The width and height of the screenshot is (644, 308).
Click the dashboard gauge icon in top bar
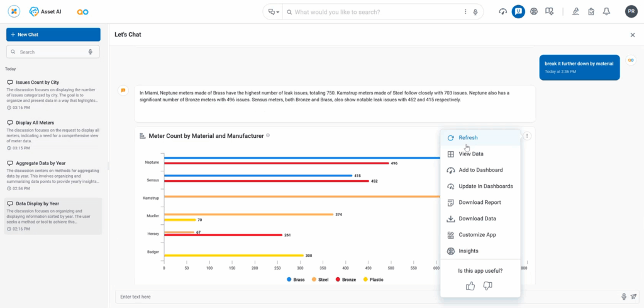click(502, 12)
